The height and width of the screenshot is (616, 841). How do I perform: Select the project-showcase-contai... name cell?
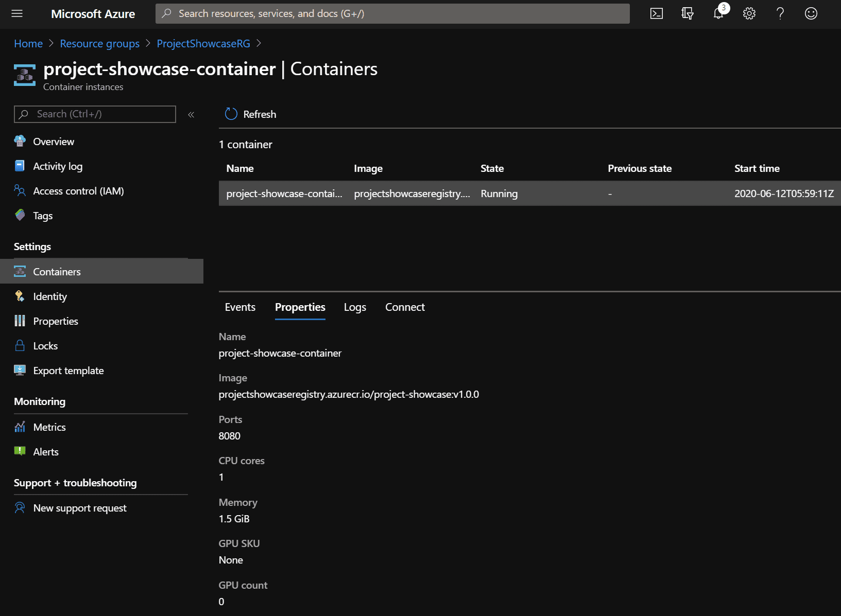tap(284, 193)
